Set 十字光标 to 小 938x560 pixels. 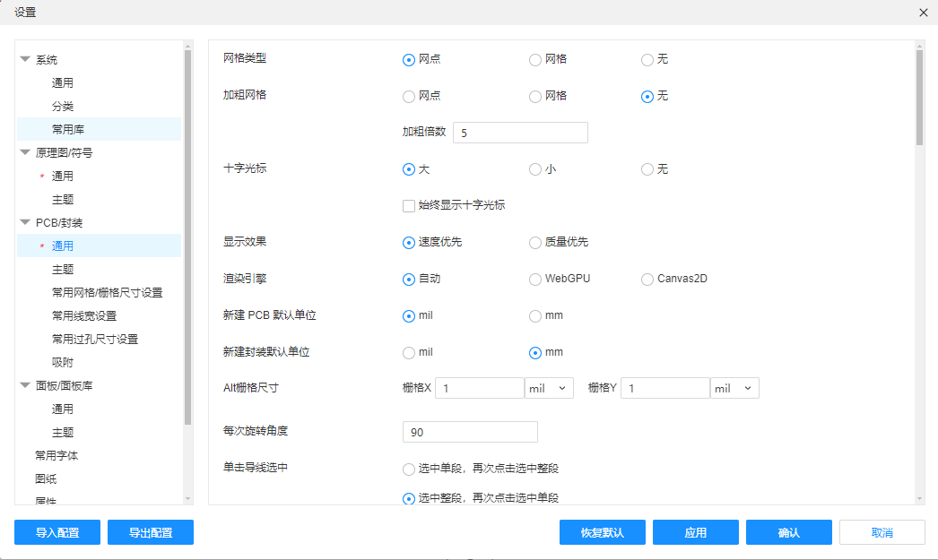point(535,169)
